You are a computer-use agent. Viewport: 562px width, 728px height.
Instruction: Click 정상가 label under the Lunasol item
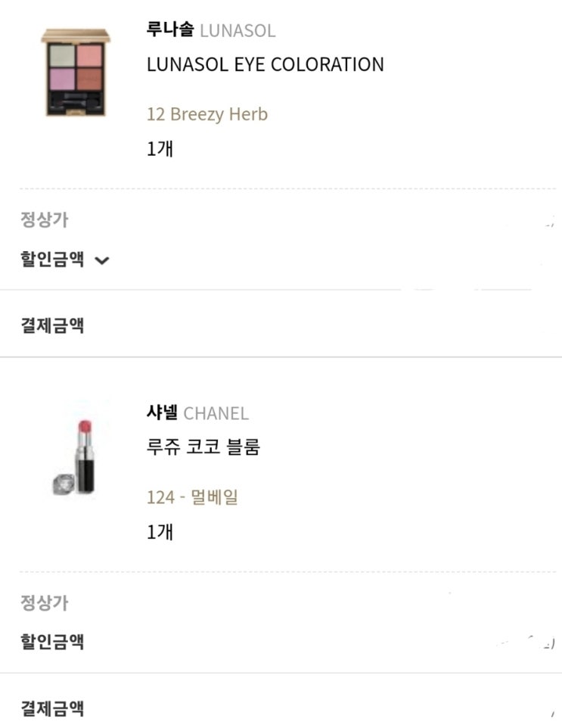coord(44,220)
